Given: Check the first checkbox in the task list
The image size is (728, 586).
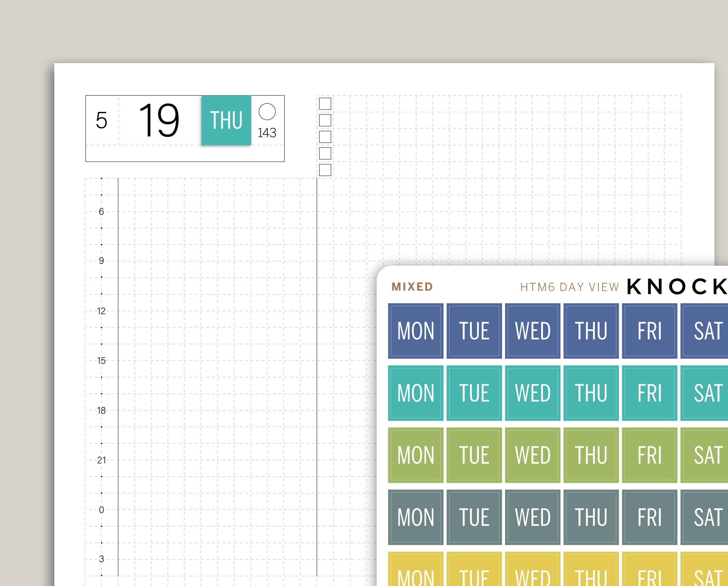Looking at the screenshot, I should [x=325, y=104].
